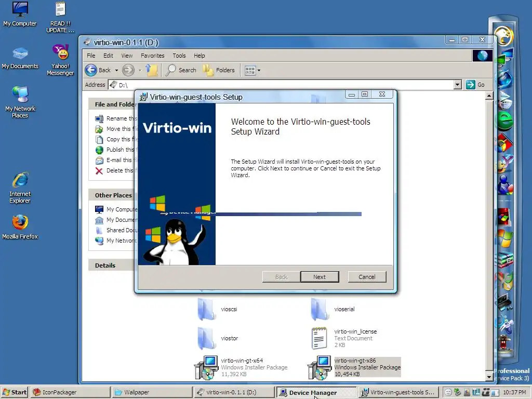Switch to Wallpaper taskbar button

tap(152, 392)
